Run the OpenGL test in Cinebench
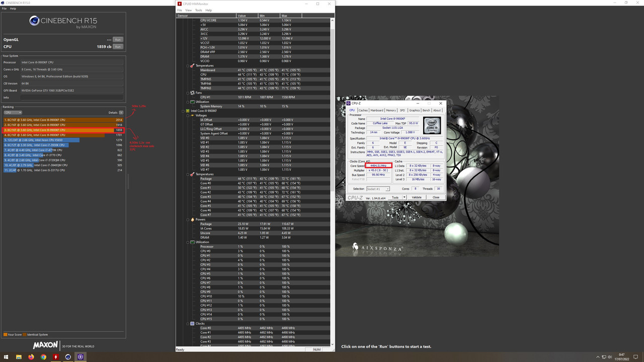 (x=118, y=39)
